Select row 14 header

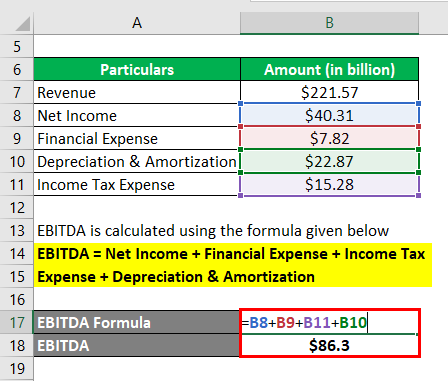point(17,253)
